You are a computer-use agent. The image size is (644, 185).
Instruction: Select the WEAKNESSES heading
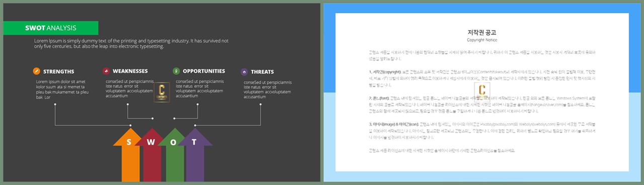[x=130, y=71]
